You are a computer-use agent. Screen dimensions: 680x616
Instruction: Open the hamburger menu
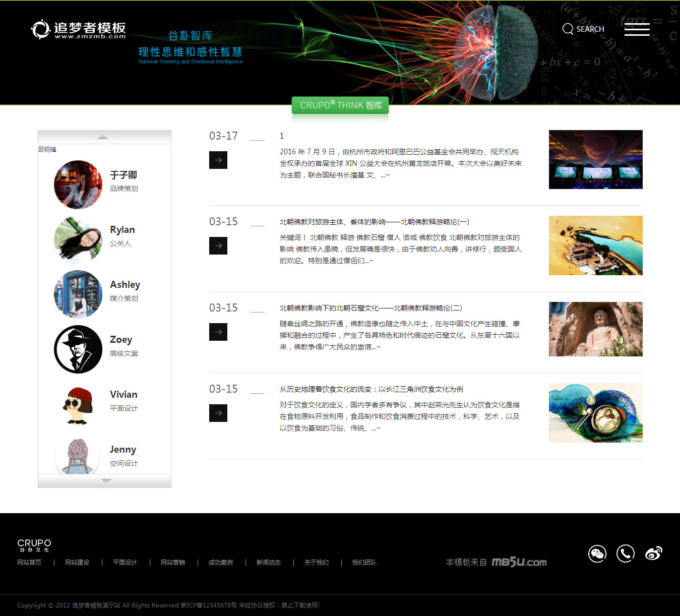click(x=637, y=29)
